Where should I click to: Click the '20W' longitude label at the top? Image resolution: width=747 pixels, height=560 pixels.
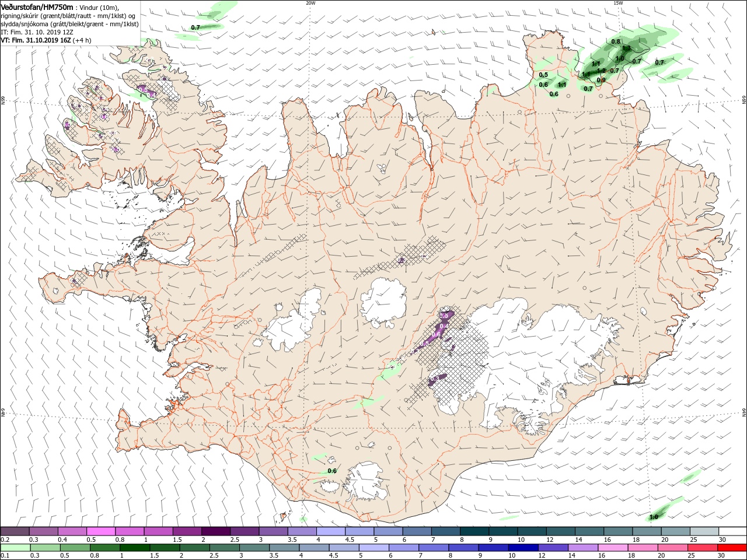click(310, 3)
